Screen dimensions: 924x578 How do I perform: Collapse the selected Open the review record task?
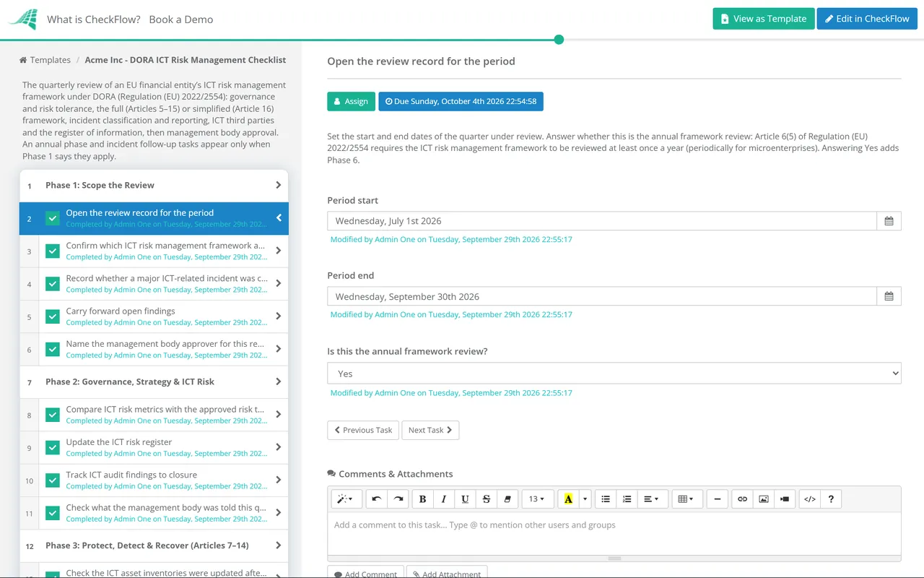[x=279, y=218]
